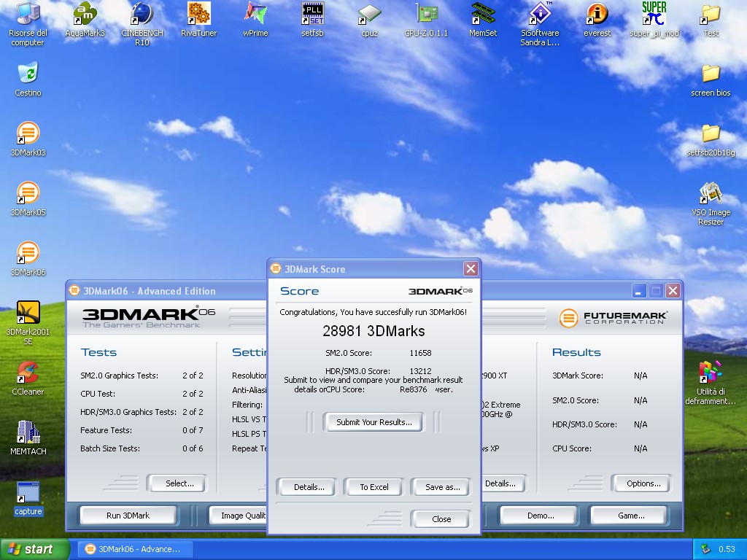Open SiSoftware Sandra desktop shortcut
Screen dimensions: 747x560
(x=540, y=23)
